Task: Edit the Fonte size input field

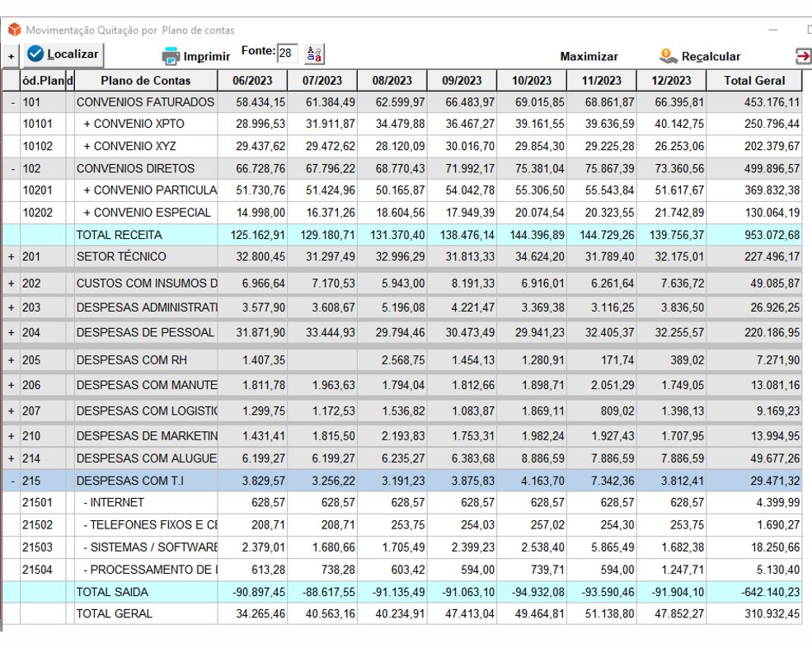Action: tap(287, 54)
